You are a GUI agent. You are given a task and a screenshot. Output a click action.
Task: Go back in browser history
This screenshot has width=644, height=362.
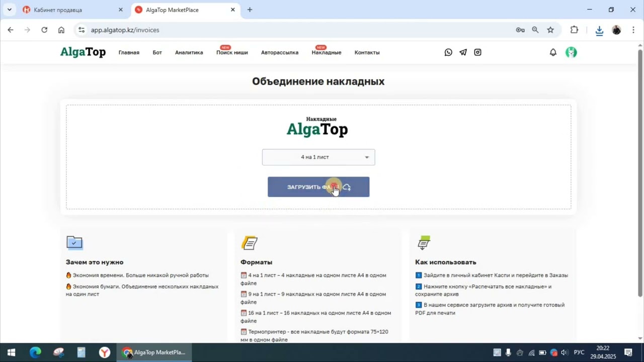pyautogui.click(x=11, y=30)
